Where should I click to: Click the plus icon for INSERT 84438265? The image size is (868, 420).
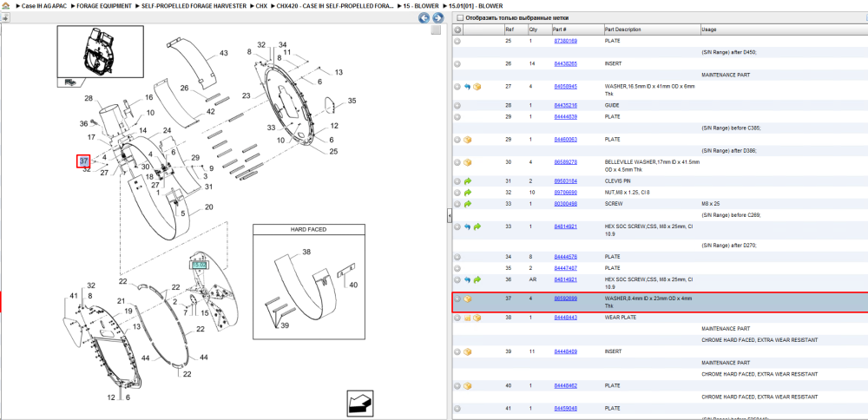point(457,63)
